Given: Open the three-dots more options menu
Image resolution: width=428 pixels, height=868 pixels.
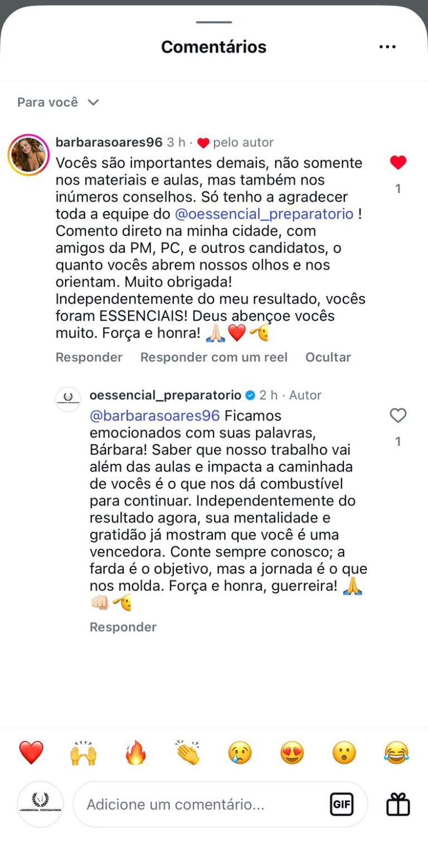Looking at the screenshot, I should point(387,47).
